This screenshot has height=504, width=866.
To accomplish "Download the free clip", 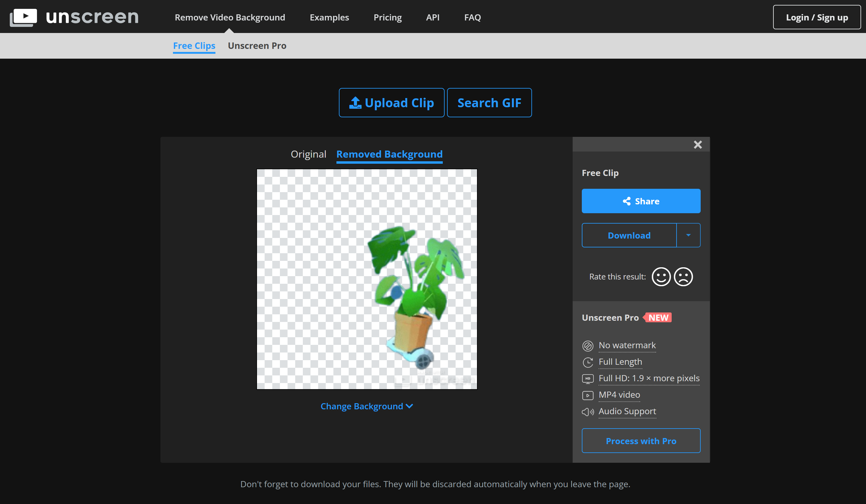I will click(x=629, y=235).
